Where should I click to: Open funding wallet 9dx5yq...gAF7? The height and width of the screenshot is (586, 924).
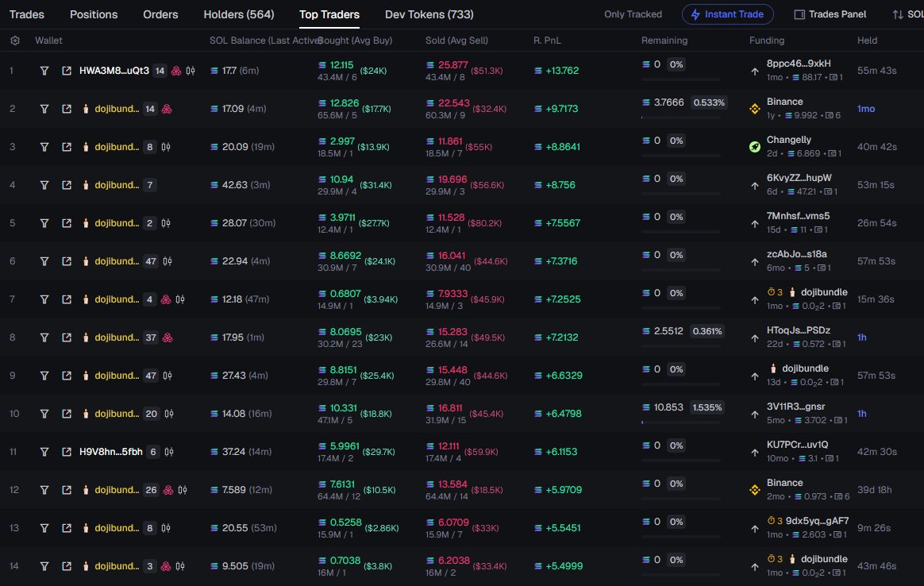[x=818, y=521]
